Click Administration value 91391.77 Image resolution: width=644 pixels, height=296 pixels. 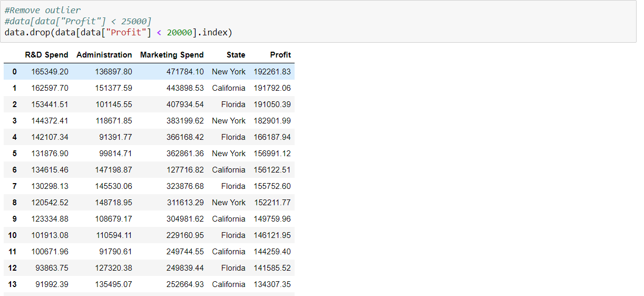(115, 137)
